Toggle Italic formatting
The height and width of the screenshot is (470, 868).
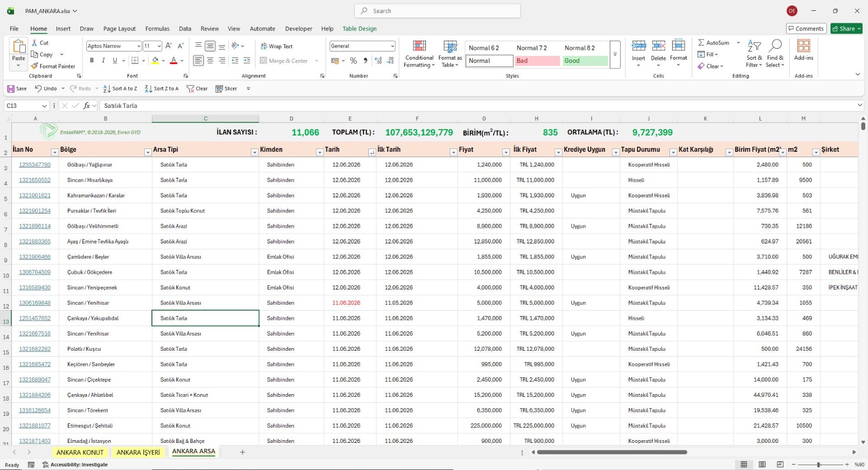[x=103, y=61]
